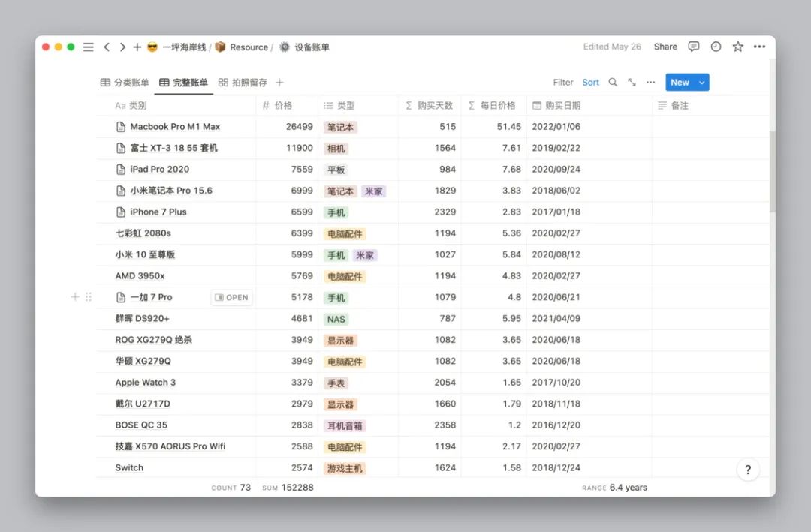Click the Filter button

[563, 83]
